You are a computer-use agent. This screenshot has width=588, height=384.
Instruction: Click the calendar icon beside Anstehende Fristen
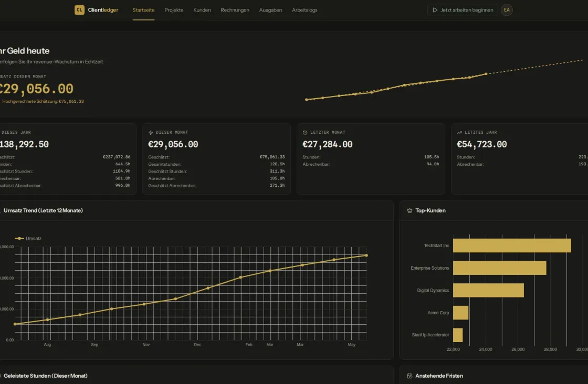[409, 376]
